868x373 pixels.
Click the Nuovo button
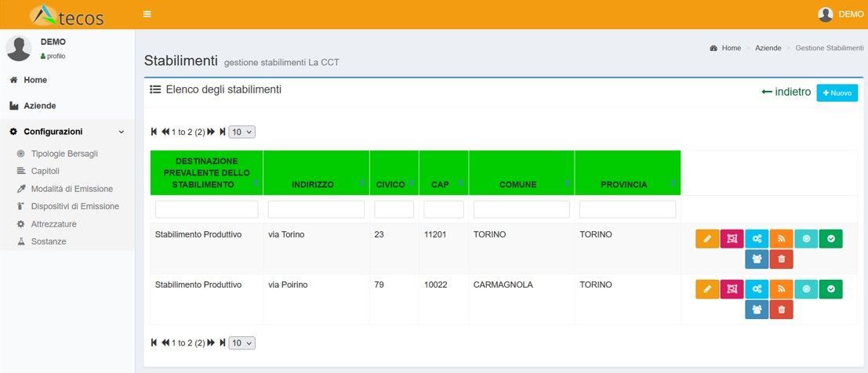837,93
